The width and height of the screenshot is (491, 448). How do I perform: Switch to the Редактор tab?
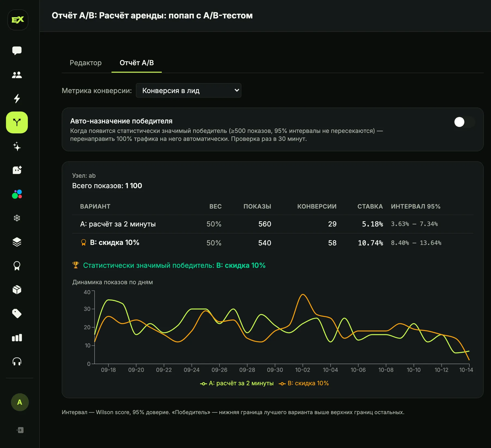click(x=86, y=63)
